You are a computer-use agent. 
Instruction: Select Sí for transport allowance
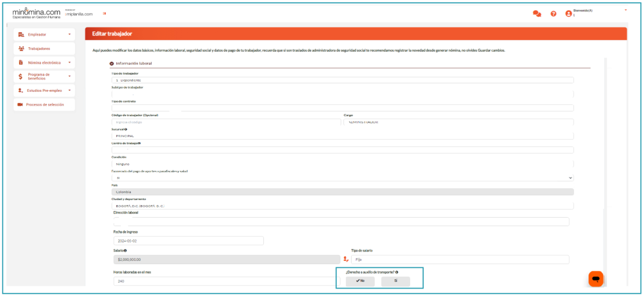(396, 281)
